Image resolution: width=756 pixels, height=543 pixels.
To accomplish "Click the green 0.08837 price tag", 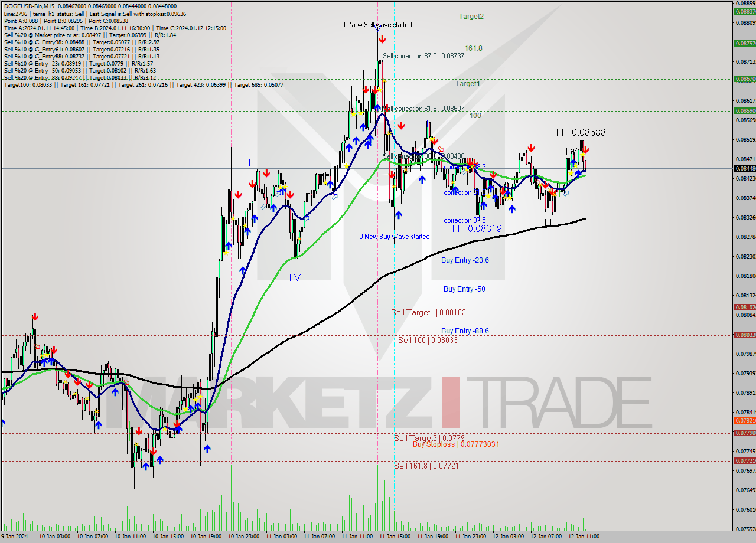I will pos(744,11).
